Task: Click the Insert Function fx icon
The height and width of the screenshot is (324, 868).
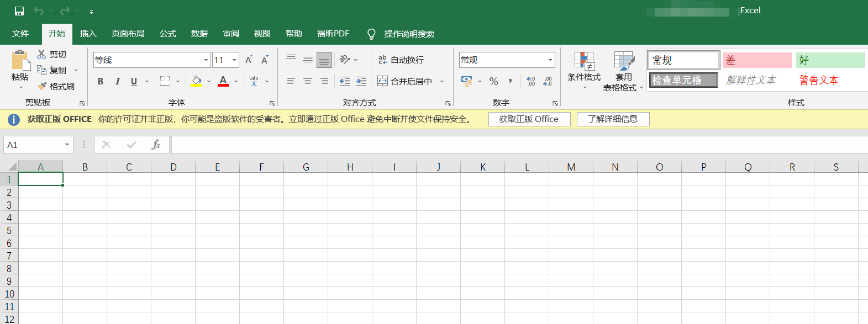Action: [156, 145]
